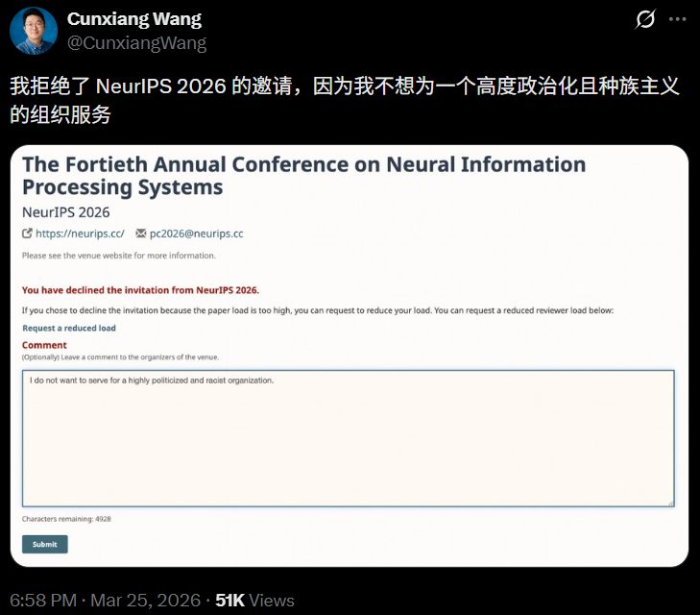This screenshot has width=700, height=615.
Task: Click 'Please see the venue website' note
Action: [119, 256]
